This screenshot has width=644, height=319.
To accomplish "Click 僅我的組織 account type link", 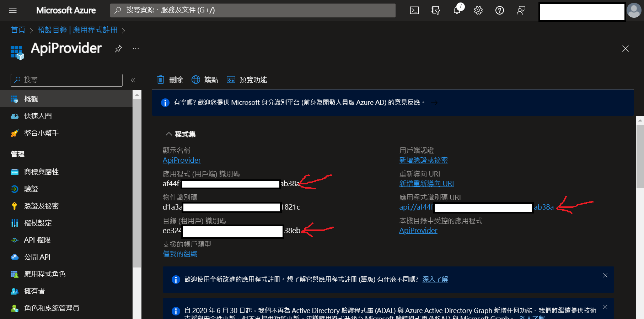I will [180, 254].
